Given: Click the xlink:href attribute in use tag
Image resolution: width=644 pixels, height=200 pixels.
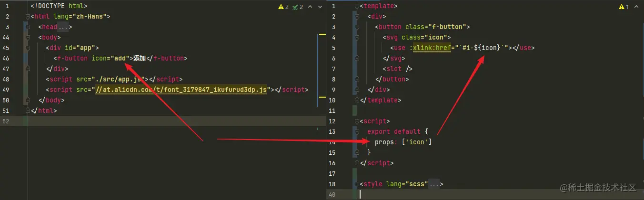Looking at the screenshot, I should click(x=432, y=48).
